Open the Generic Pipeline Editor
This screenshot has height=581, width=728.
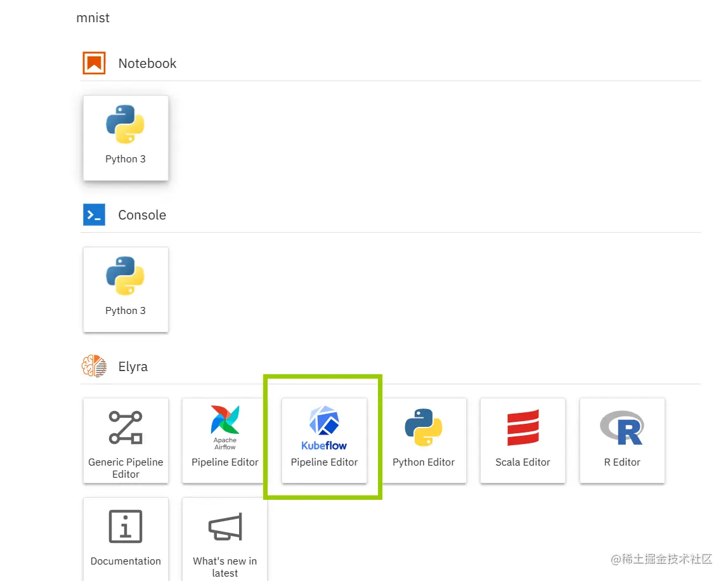click(x=126, y=441)
